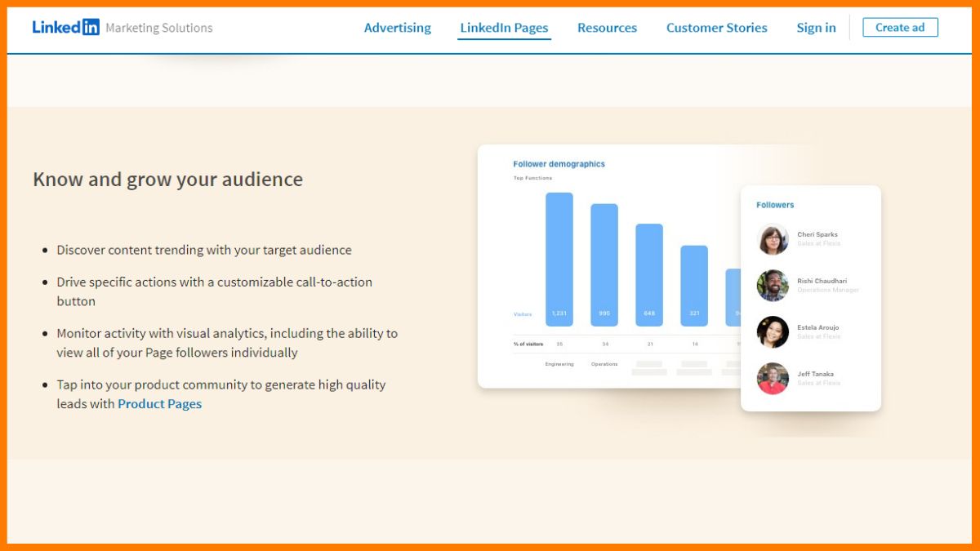Click Jeff Tanaka's profile photo
Viewport: 980px width, 551px height.
pyautogui.click(x=773, y=379)
